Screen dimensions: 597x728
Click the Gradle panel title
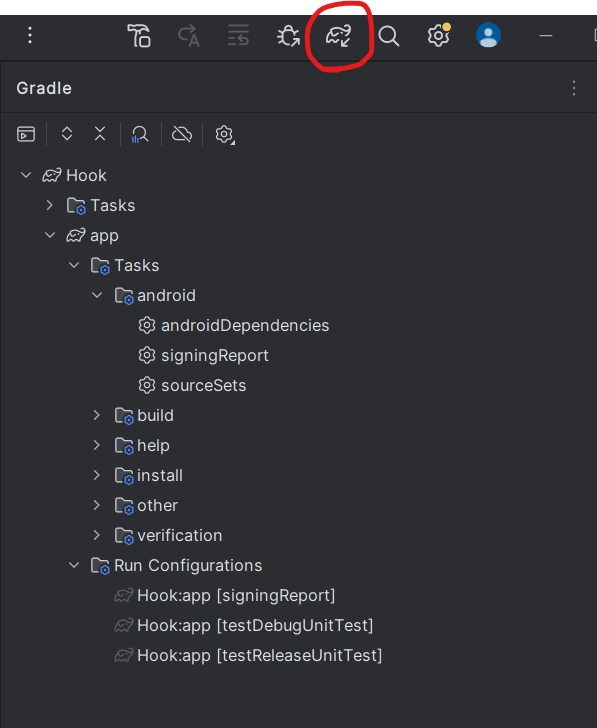pos(44,88)
